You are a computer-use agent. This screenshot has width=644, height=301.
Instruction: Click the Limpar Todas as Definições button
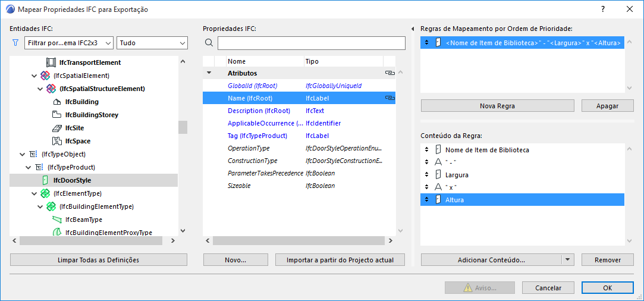tap(99, 260)
